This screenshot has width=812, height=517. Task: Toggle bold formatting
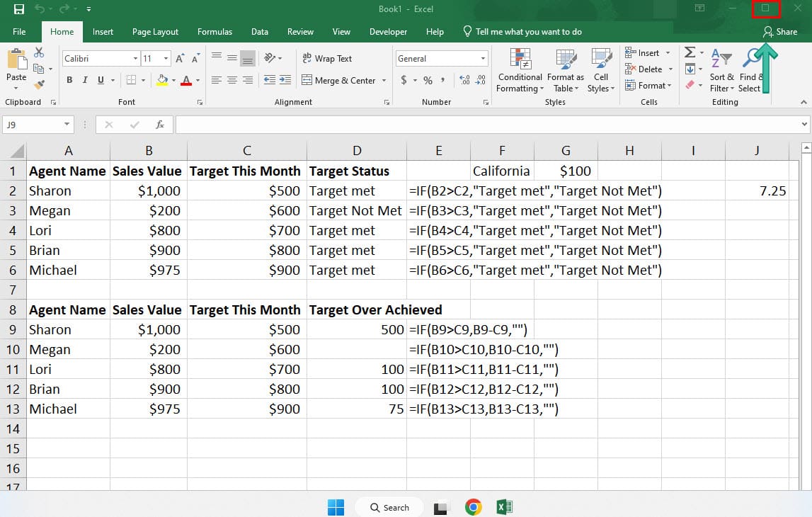[69, 80]
